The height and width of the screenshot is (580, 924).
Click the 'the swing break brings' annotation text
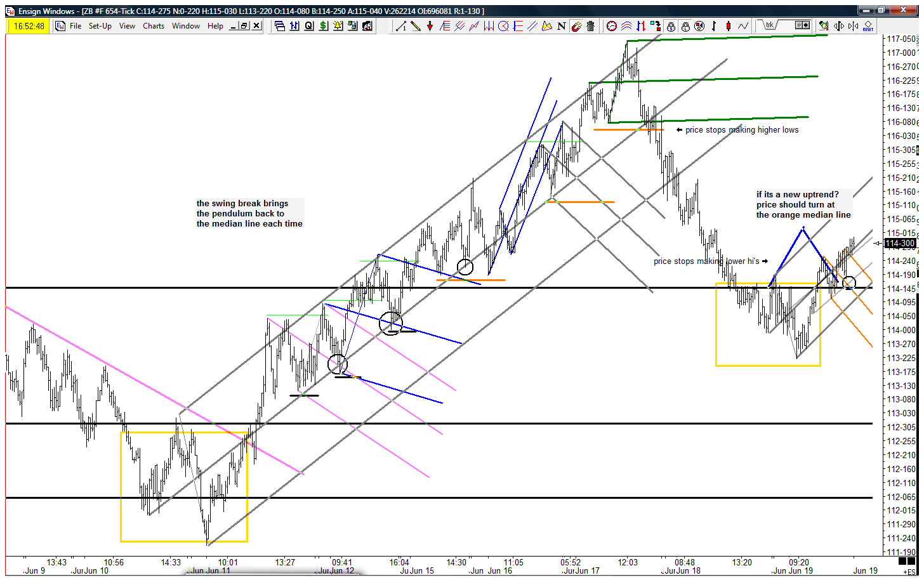click(242, 204)
